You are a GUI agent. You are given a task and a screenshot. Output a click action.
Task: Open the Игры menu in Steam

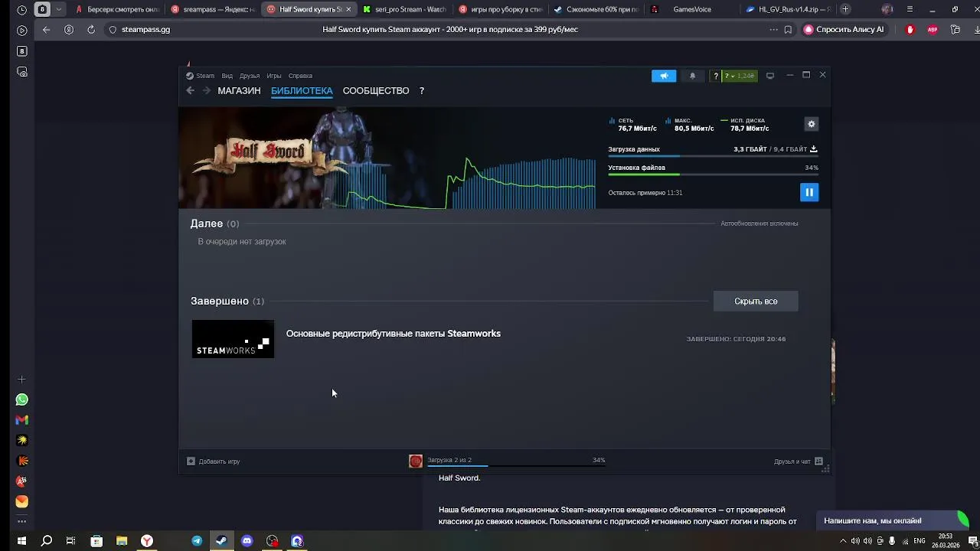pos(274,76)
